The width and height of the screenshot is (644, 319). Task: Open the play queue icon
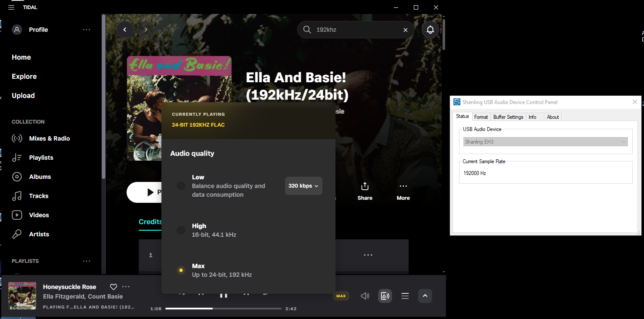coord(405,296)
